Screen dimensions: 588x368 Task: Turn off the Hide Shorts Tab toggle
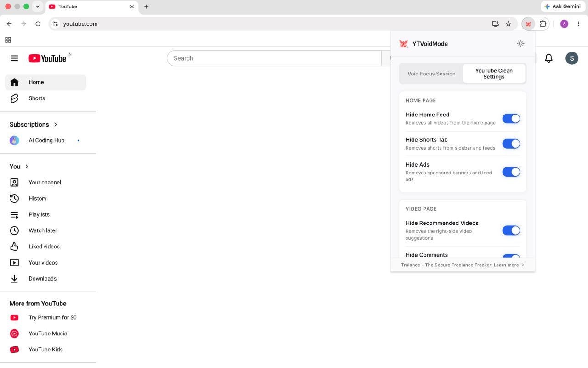point(511,144)
